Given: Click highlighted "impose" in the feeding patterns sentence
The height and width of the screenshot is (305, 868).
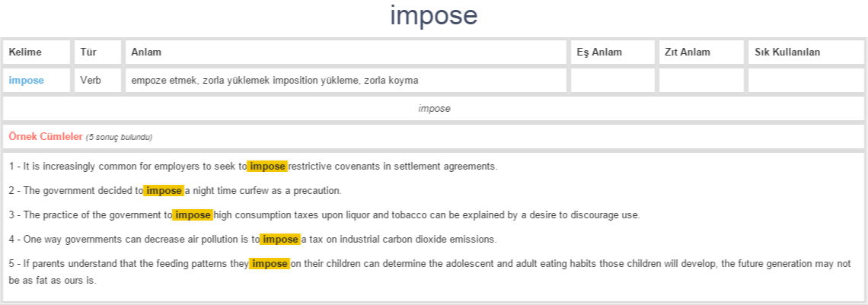Looking at the screenshot, I should [270, 264].
